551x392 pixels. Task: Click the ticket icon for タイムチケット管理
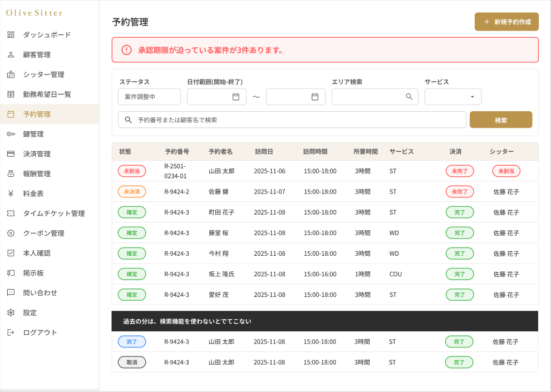pyautogui.click(x=11, y=214)
